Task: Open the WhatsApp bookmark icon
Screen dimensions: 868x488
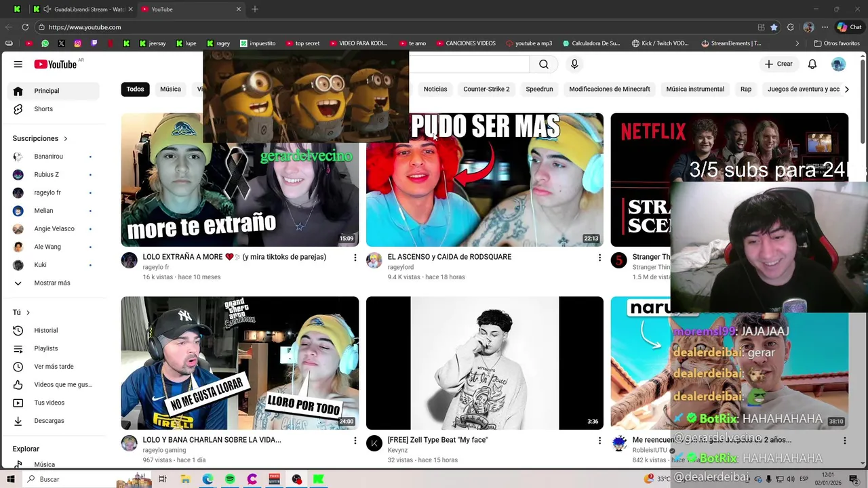Action: click(x=45, y=43)
